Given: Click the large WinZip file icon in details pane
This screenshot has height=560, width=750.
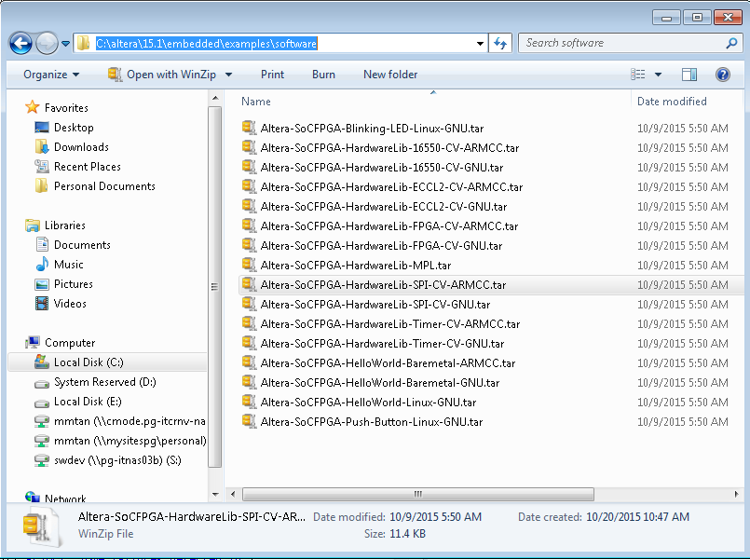Looking at the screenshot, I should coord(41,527).
